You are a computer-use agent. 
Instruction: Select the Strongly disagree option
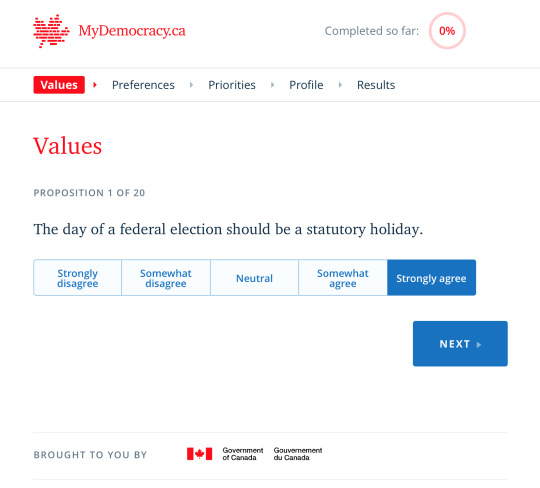[77, 278]
